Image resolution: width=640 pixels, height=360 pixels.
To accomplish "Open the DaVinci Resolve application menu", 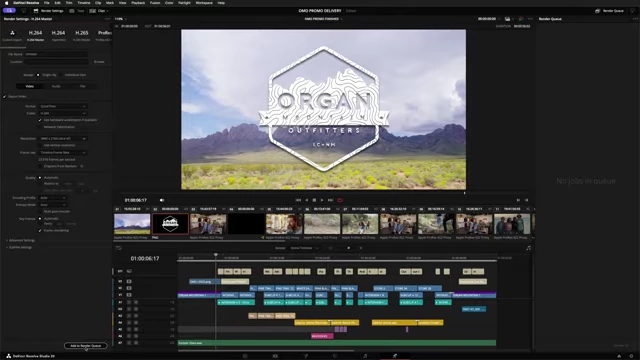I will 26,3.
